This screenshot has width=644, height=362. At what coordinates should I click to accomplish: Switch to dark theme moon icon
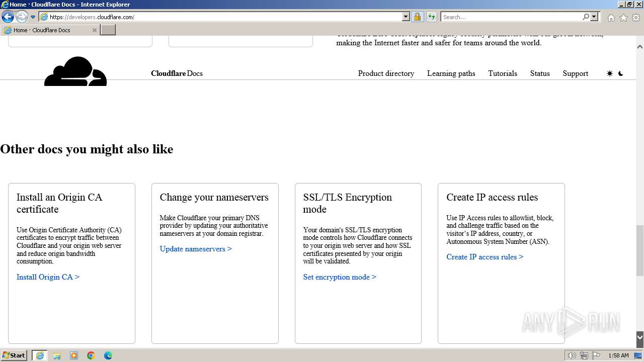pyautogui.click(x=621, y=73)
